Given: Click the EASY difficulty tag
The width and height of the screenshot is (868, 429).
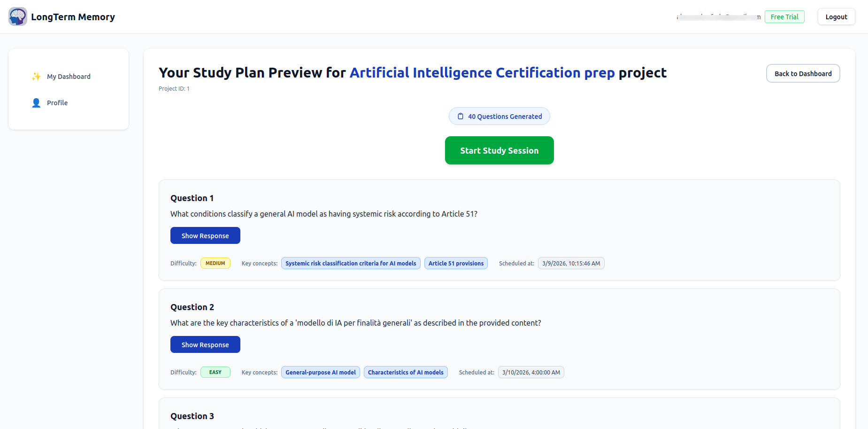Looking at the screenshot, I should point(215,373).
